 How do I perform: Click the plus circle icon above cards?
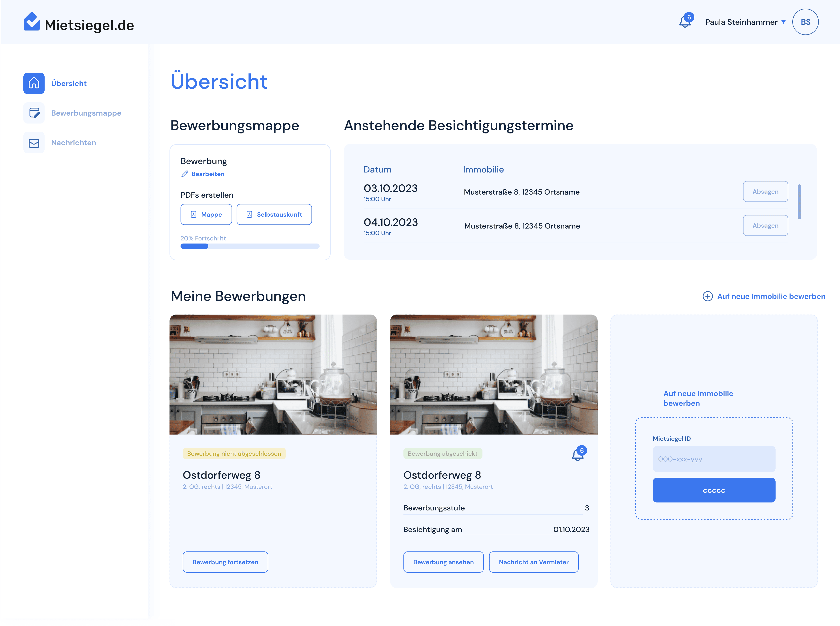click(x=707, y=296)
